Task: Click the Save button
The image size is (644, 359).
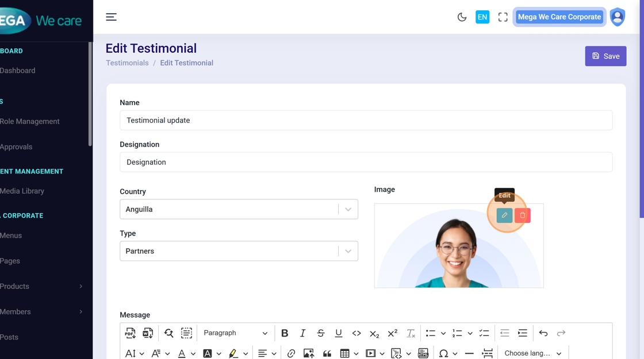Action: point(605,56)
